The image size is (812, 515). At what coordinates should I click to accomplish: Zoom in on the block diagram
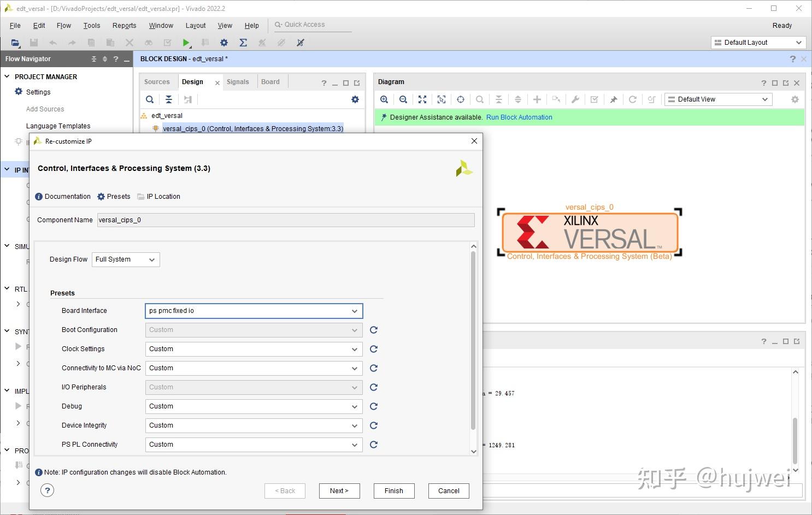[384, 99]
